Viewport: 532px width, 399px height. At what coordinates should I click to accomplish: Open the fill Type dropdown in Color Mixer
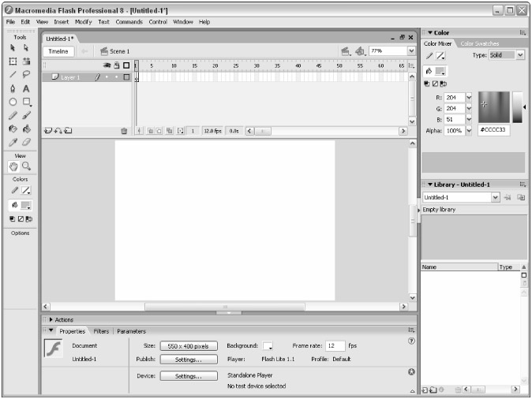point(520,55)
